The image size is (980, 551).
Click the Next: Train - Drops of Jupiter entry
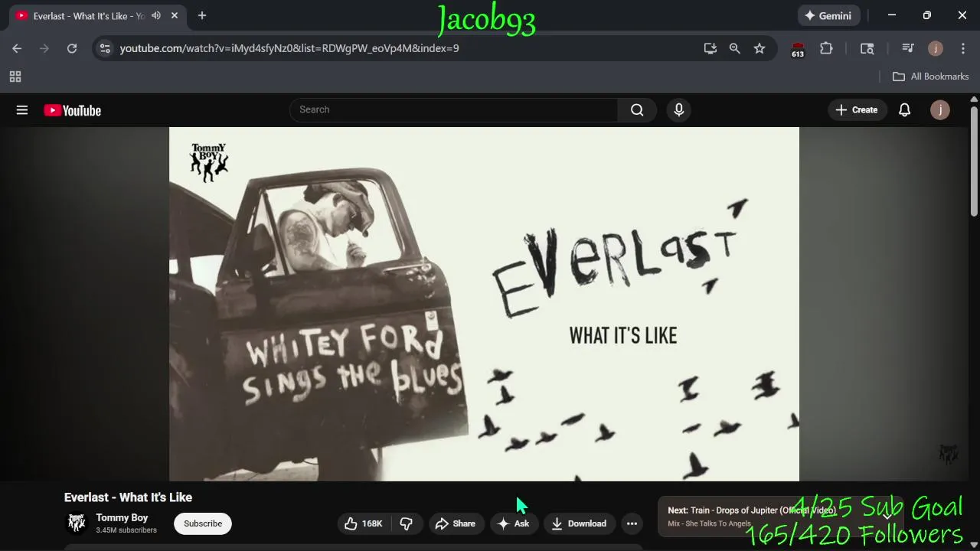[751, 510]
